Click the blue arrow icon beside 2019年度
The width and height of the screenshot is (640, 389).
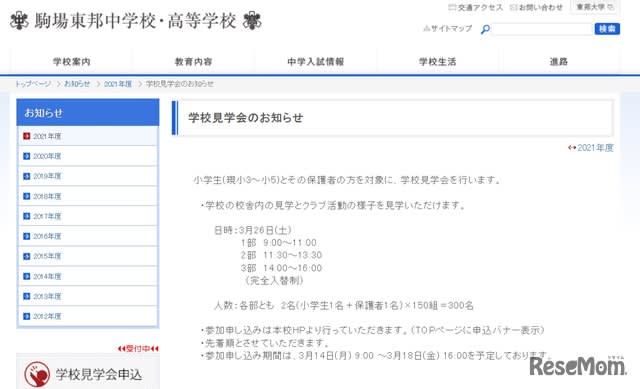point(27,176)
